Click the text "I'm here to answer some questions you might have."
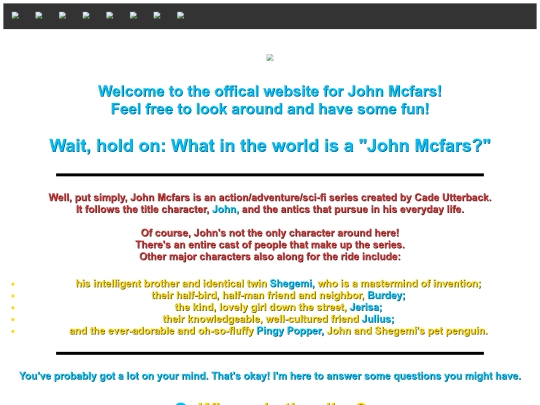Screen dimensions: 540x405 point(397,376)
